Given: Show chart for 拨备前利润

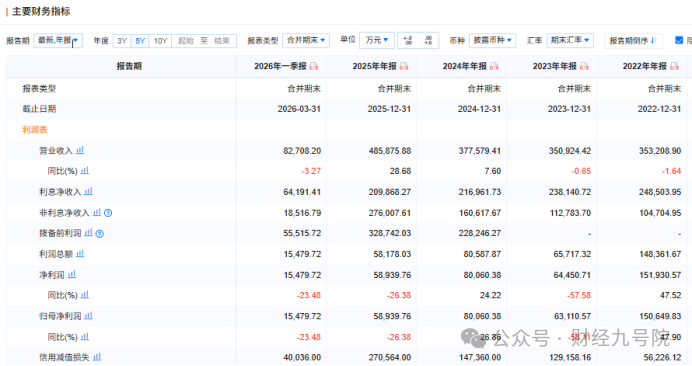Looking at the screenshot, I should click(x=88, y=233).
